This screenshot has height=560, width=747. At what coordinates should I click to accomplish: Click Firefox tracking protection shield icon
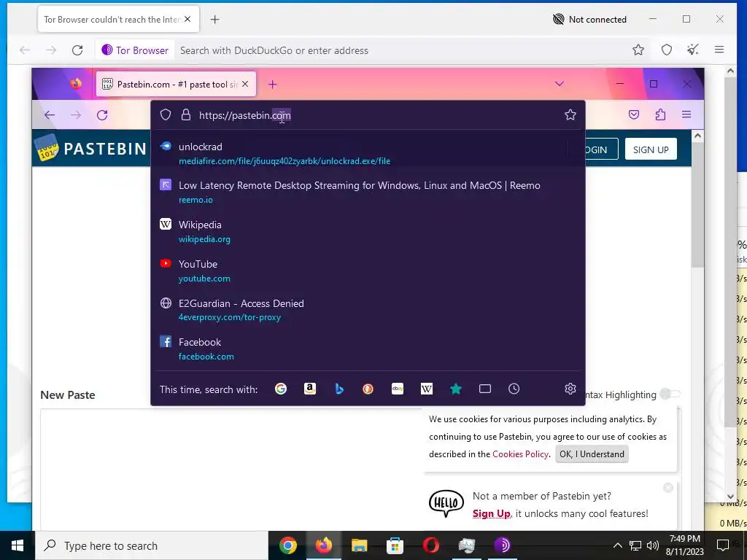point(166,114)
